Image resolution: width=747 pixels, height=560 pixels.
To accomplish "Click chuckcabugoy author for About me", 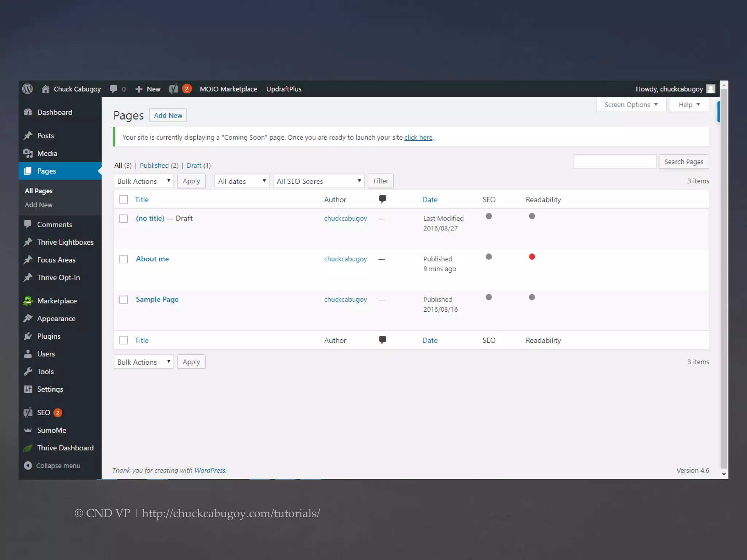I will point(345,259).
